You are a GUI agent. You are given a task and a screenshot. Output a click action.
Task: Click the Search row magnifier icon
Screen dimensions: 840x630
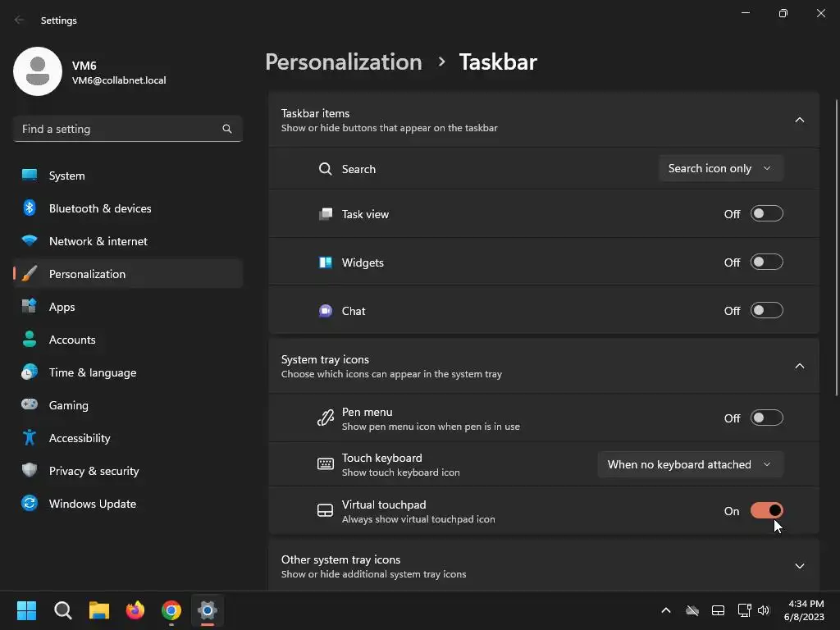pos(325,169)
